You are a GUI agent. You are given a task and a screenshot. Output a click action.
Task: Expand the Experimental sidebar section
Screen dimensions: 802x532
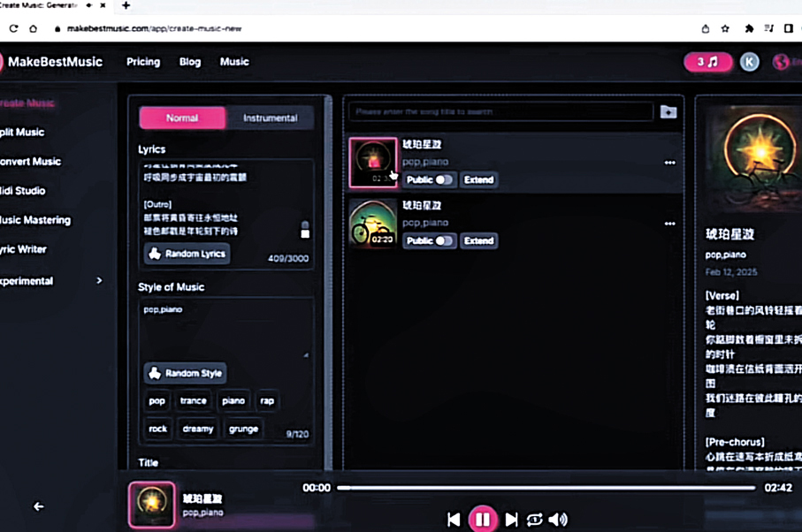coord(99,280)
